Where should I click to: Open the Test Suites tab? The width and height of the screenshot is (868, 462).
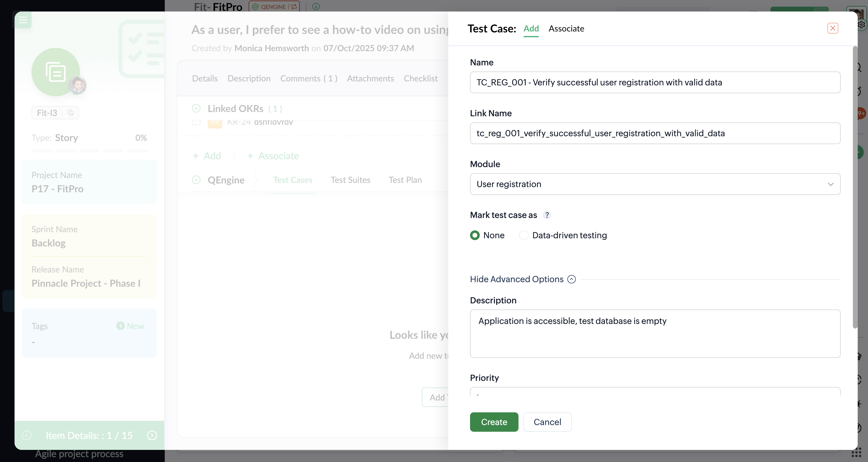click(x=350, y=180)
